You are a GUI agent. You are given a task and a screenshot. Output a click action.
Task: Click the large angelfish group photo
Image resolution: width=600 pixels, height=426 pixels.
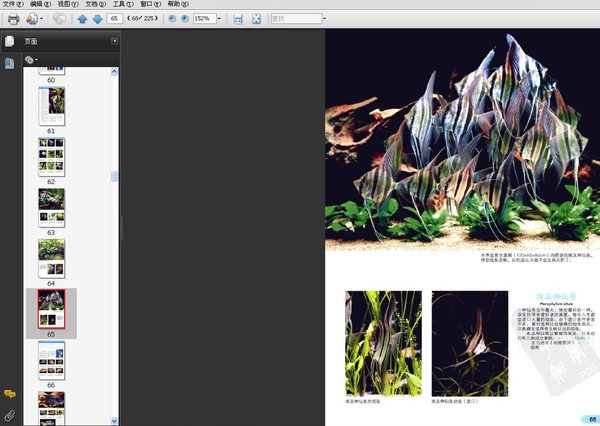tap(462, 139)
